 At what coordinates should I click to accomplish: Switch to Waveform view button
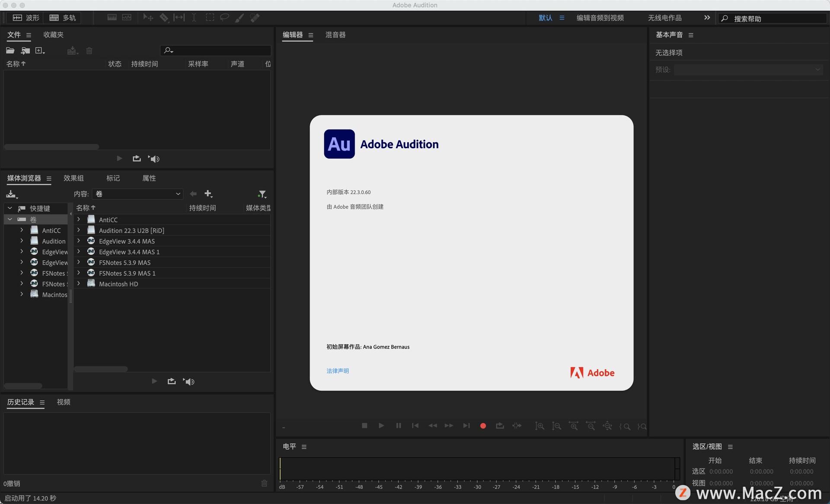(x=26, y=18)
